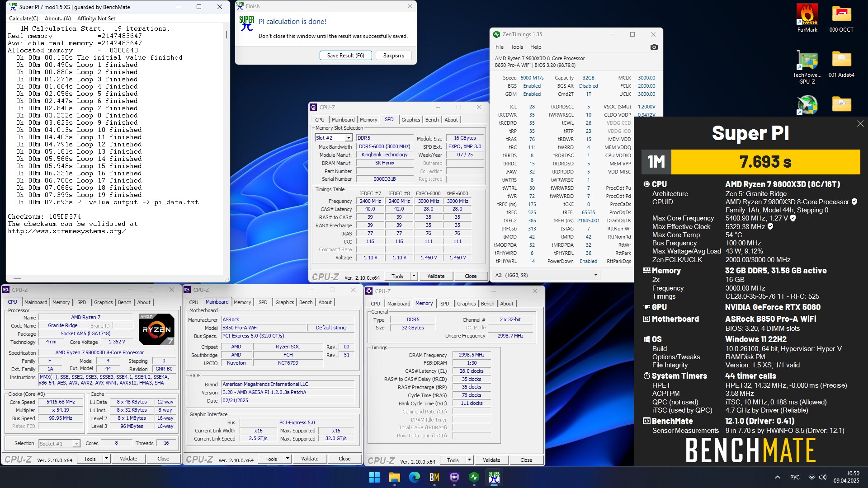Open the volume tray icon
This screenshot has width=868, height=488.
point(822,477)
